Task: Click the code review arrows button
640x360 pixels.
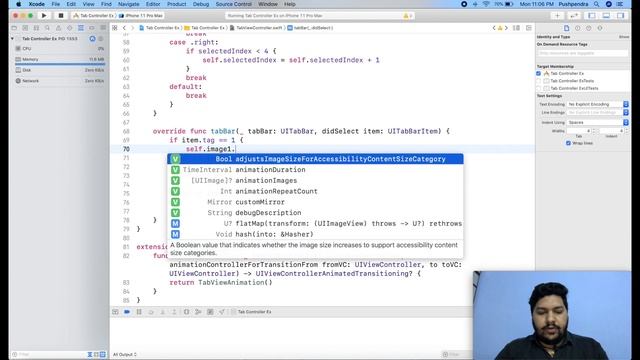Action: pyautogui.click(x=574, y=16)
